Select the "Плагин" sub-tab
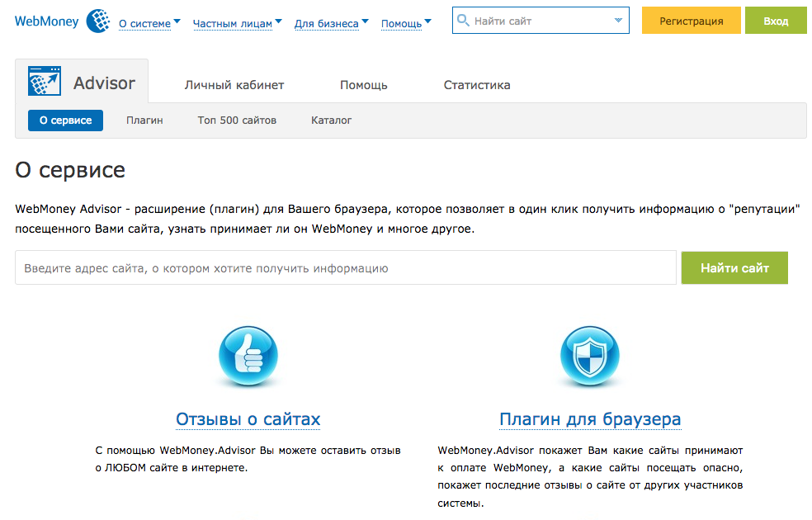The height and width of the screenshot is (520, 812). click(x=144, y=121)
